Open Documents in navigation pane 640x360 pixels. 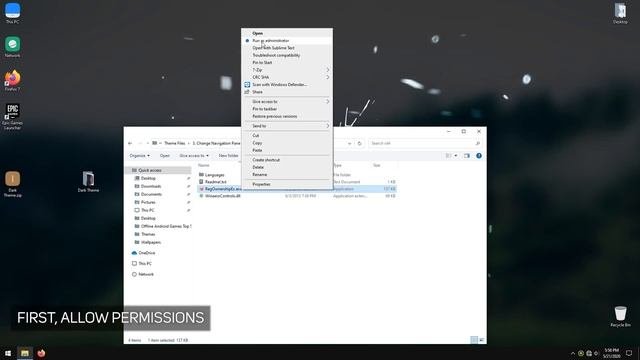(151, 194)
